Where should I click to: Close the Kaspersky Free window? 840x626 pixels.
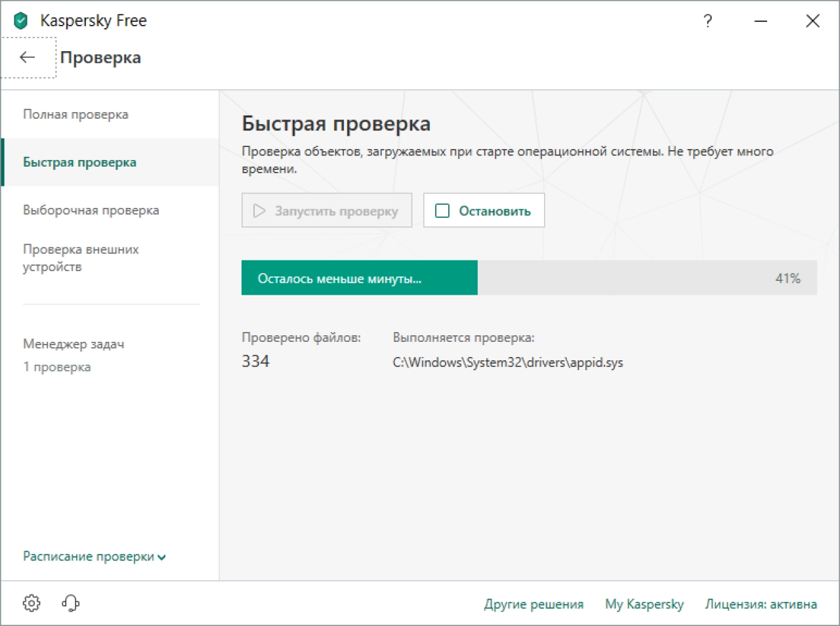(x=812, y=21)
